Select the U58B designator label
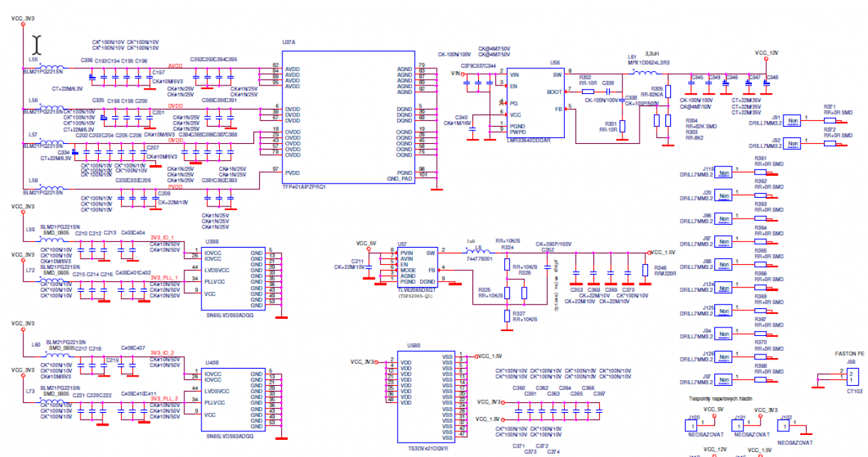Image resolution: width=868 pixels, height=457 pixels. (414, 345)
